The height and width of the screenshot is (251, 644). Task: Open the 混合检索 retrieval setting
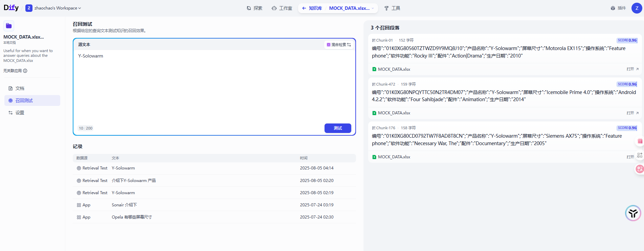(x=339, y=45)
